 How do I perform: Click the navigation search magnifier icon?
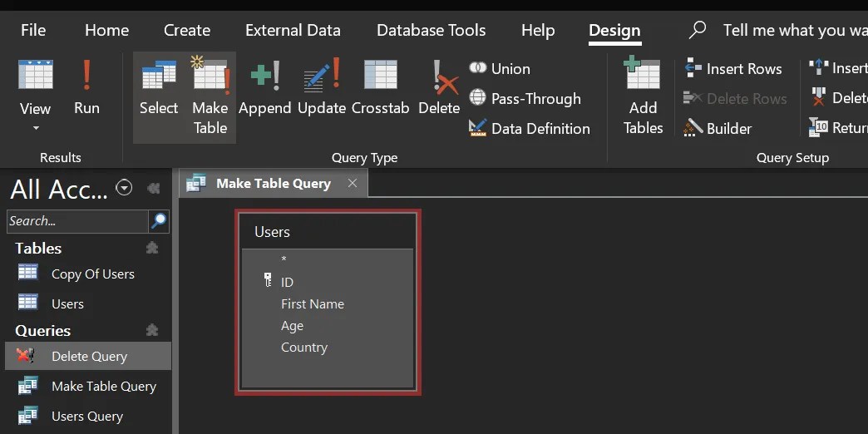pyautogui.click(x=159, y=221)
